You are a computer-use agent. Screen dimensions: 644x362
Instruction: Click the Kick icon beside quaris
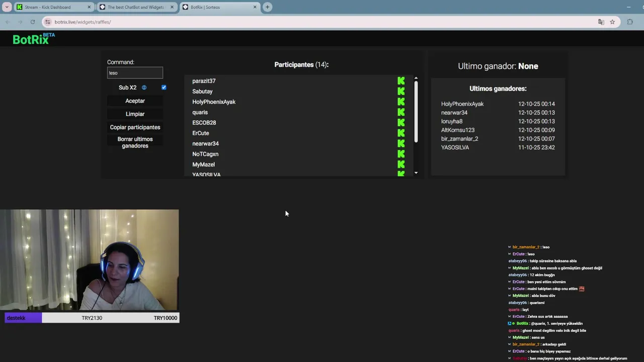pyautogui.click(x=401, y=112)
